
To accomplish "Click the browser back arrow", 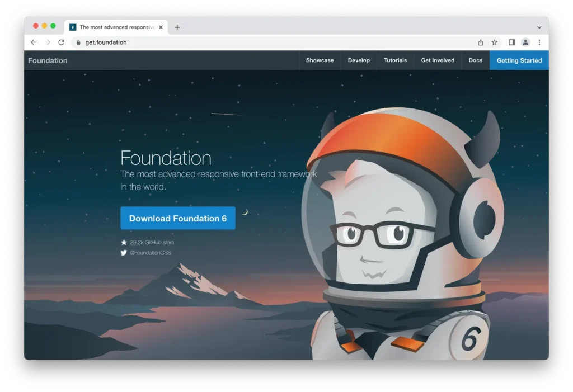I will [34, 42].
